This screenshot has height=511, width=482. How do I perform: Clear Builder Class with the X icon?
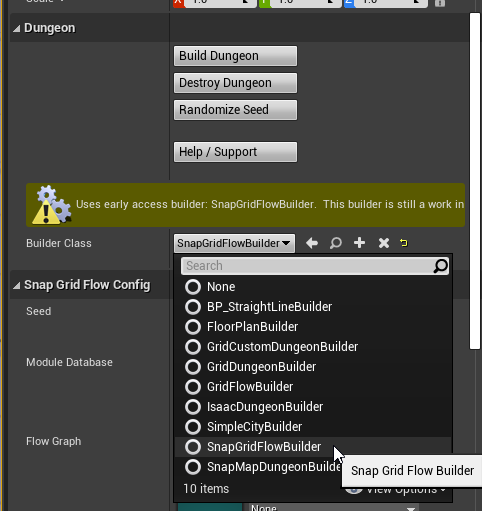point(384,243)
